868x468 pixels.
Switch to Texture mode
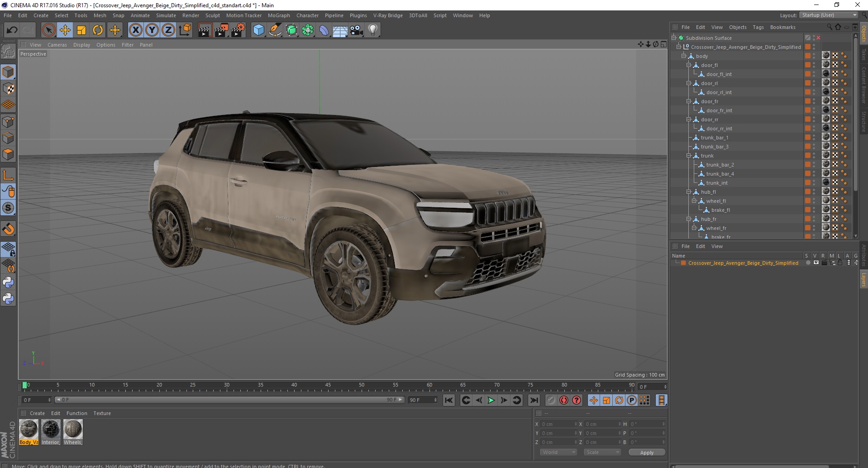8,89
